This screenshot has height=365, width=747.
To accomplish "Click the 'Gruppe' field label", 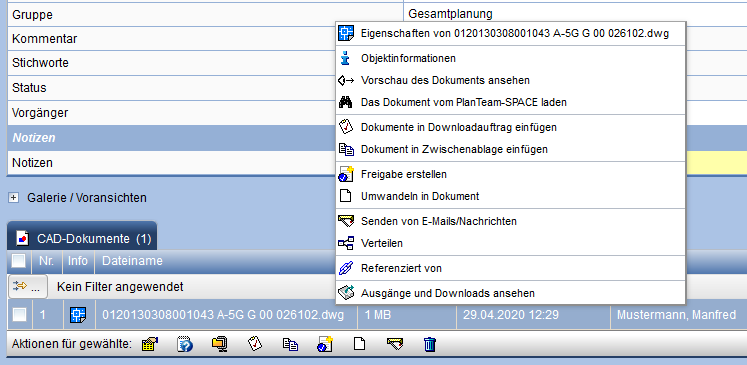I will (x=32, y=14).
